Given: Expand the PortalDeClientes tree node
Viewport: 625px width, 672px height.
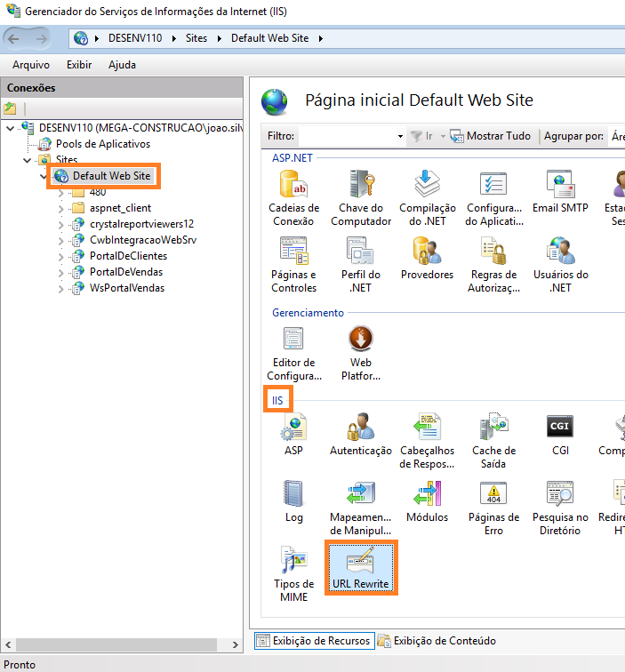Looking at the screenshot, I should pyautogui.click(x=61, y=256).
